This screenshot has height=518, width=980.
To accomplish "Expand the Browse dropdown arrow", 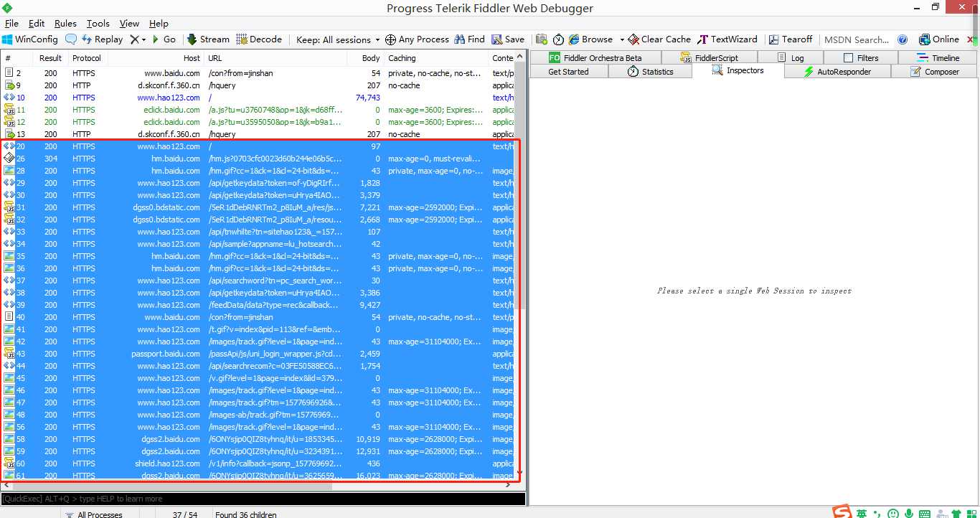I will point(622,39).
